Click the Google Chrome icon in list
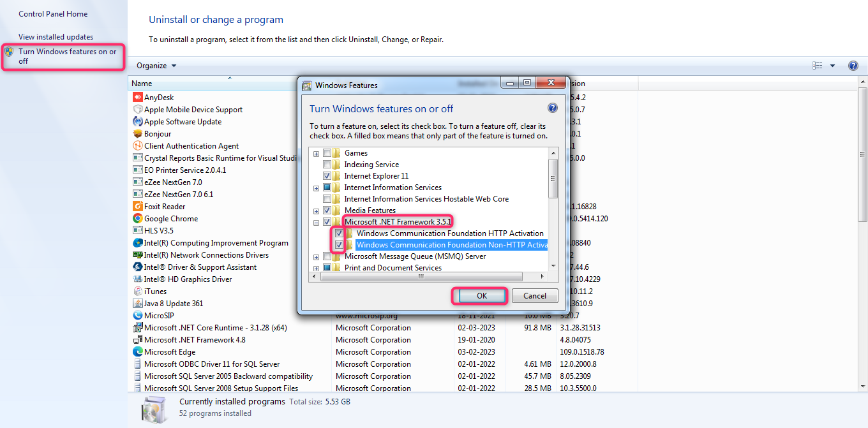The image size is (868, 428). [137, 219]
